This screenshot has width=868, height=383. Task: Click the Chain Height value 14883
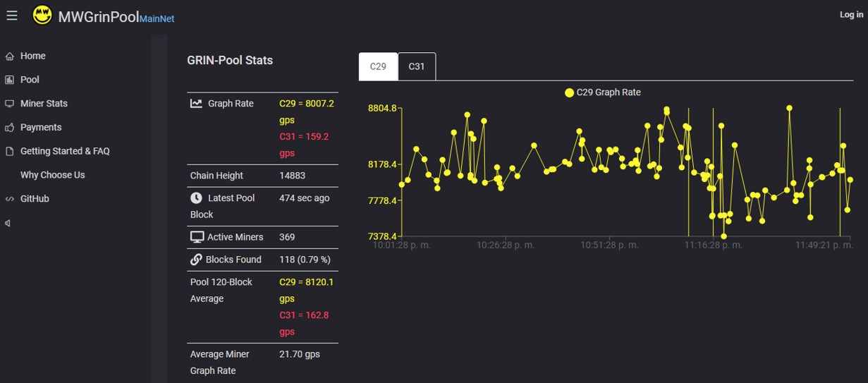click(x=292, y=176)
